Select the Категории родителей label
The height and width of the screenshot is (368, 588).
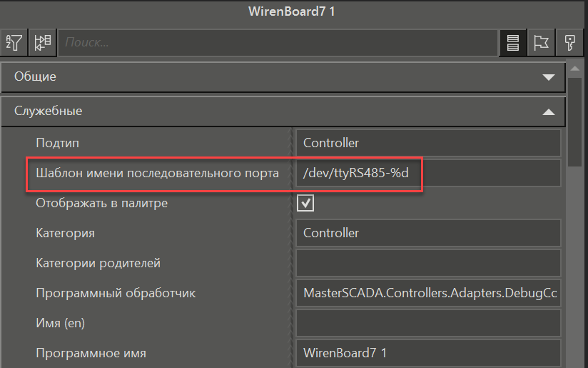[x=98, y=263]
